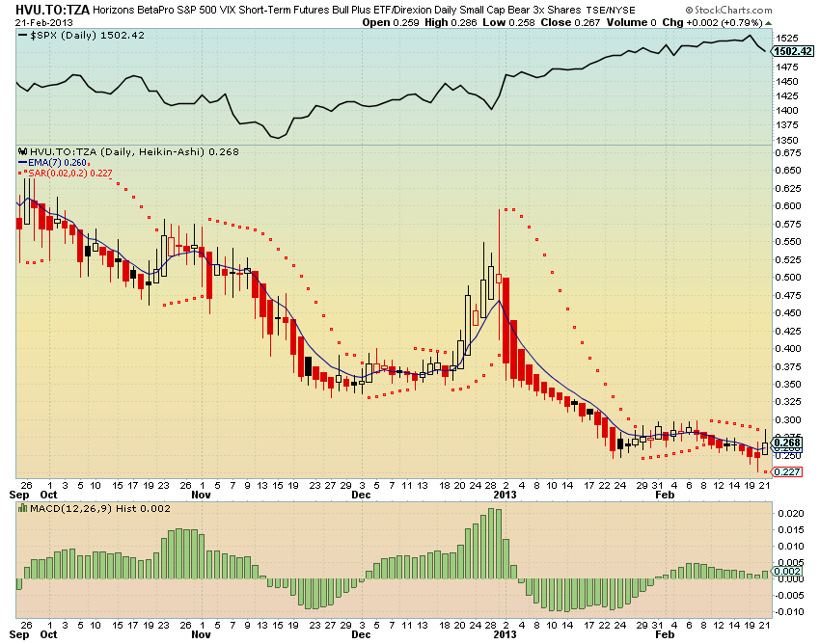820x644 pixels.
Task: Click the -0.010 label on the MACD axis
Action: (788, 611)
